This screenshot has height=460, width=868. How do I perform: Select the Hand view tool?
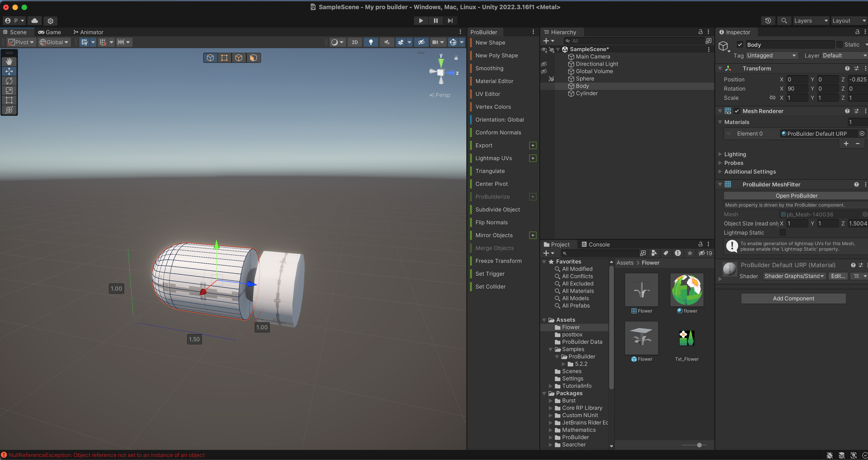9,61
